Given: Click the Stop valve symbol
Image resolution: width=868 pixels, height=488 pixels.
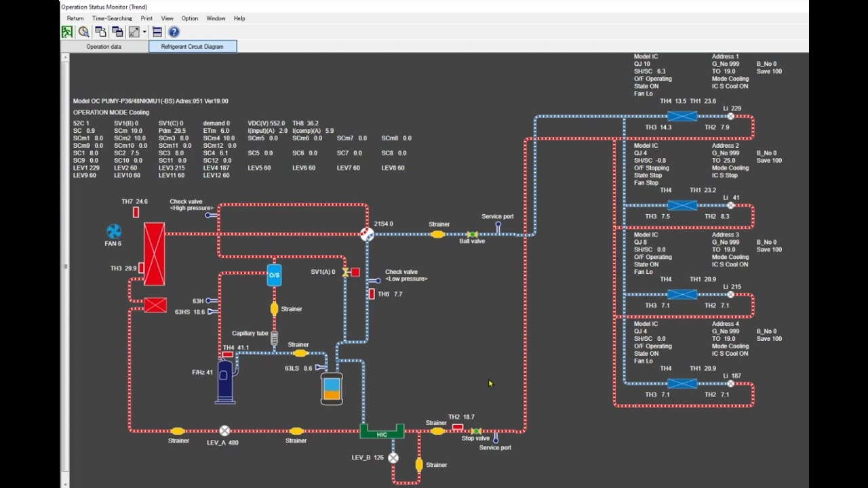Looking at the screenshot, I should point(476,430).
